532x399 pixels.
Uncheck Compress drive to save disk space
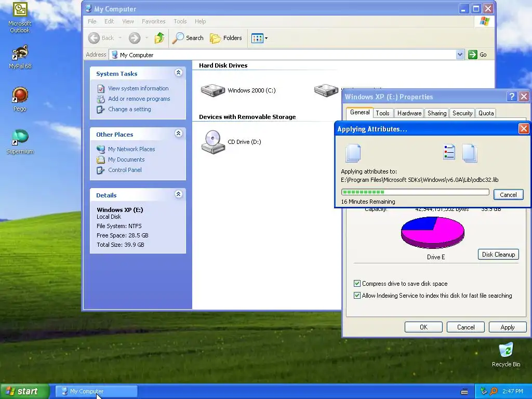click(x=357, y=283)
